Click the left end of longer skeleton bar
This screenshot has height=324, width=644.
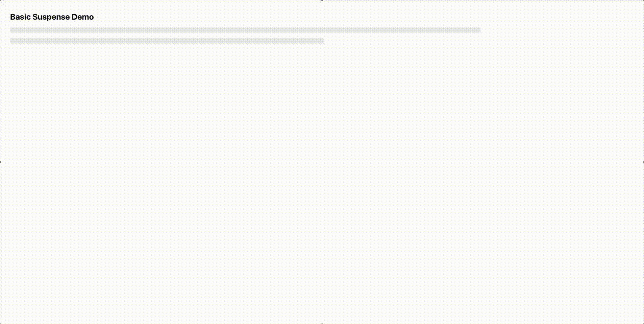12,30
